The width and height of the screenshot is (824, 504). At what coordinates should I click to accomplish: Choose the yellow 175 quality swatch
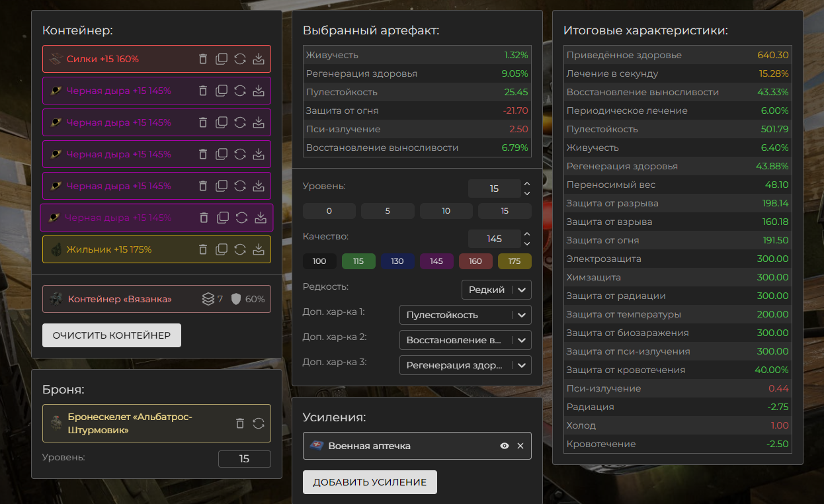[x=515, y=261]
